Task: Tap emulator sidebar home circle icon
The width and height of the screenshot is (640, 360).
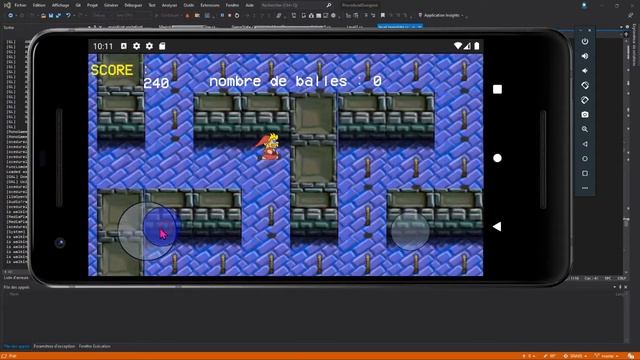Action: point(585,159)
